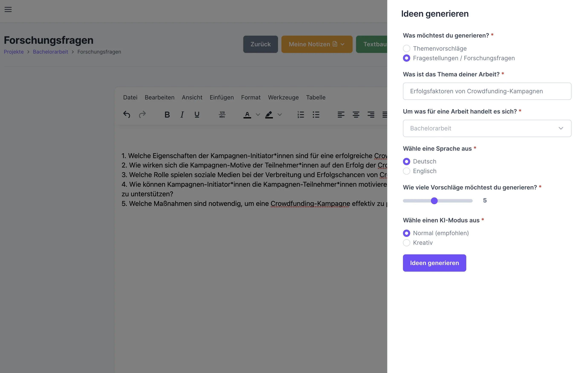Click the Ideen generieren button

pos(434,263)
